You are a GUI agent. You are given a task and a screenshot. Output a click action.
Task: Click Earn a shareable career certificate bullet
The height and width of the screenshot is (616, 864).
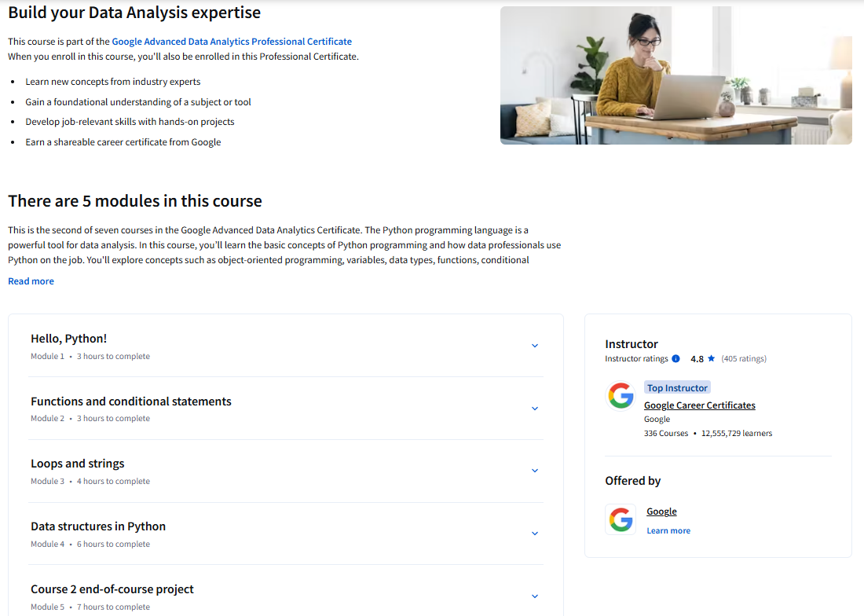click(x=123, y=142)
